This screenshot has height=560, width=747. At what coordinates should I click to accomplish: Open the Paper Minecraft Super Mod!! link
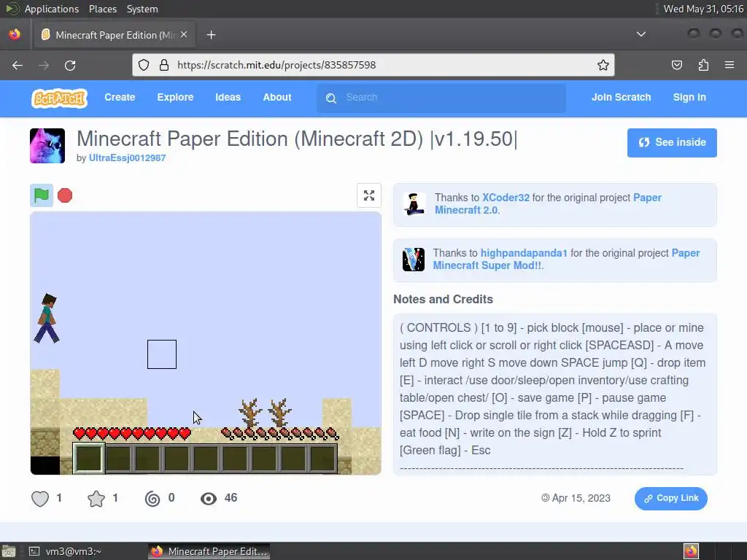click(x=566, y=259)
